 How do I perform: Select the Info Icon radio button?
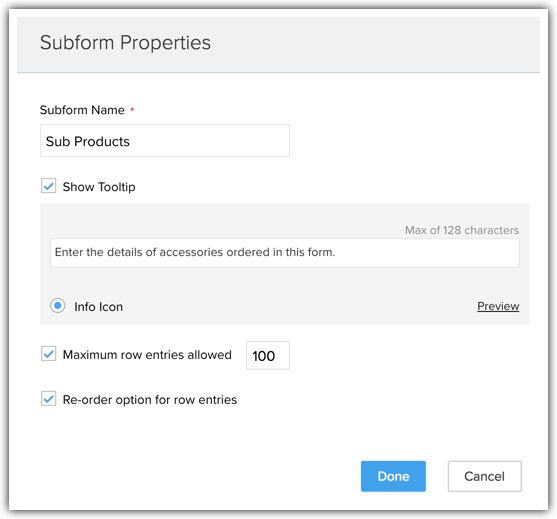coord(58,306)
